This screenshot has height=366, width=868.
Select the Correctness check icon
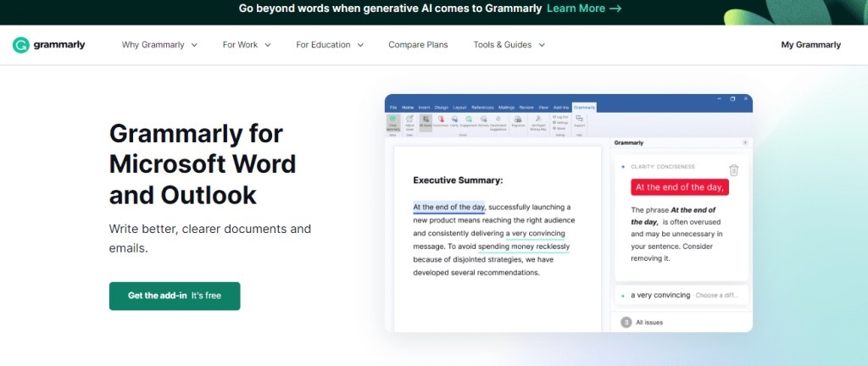[441, 122]
